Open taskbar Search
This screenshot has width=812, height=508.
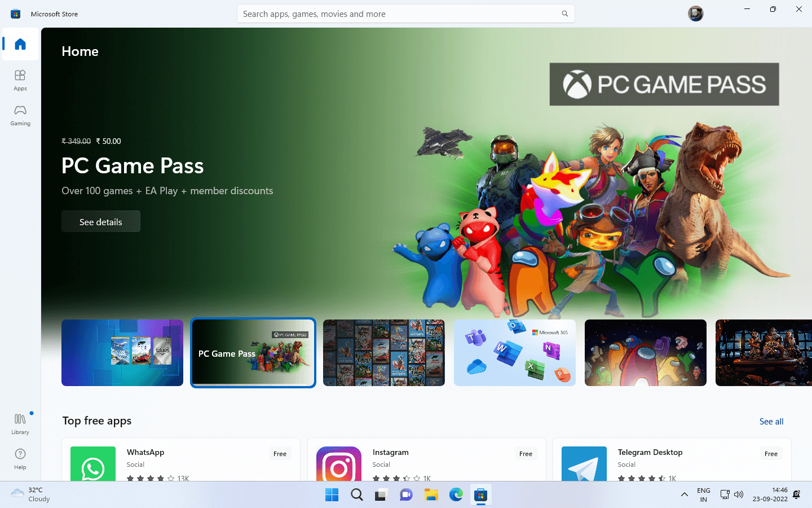pos(357,495)
